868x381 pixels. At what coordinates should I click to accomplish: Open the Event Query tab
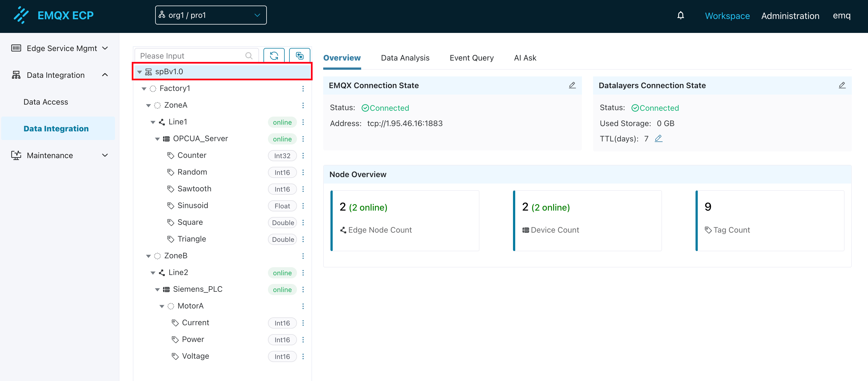pos(471,58)
